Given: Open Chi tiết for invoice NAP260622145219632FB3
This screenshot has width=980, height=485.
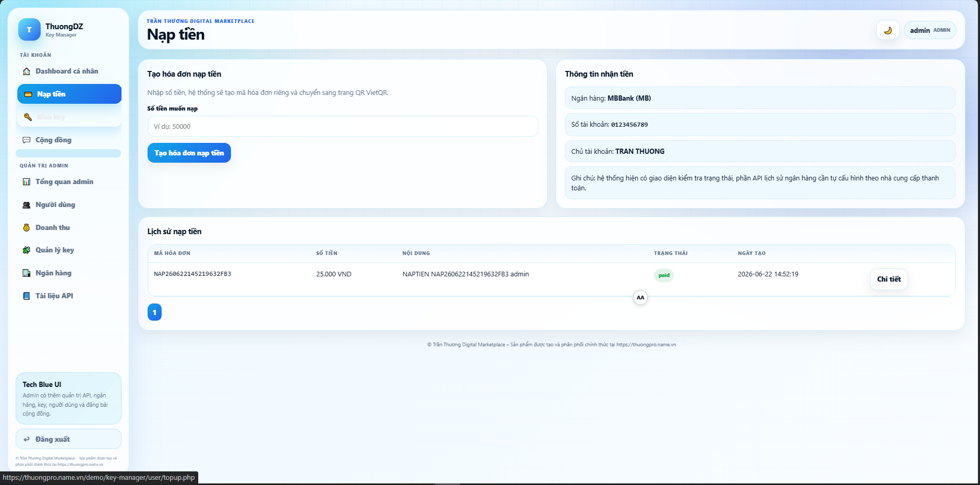Looking at the screenshot, I should click(889, 279).
